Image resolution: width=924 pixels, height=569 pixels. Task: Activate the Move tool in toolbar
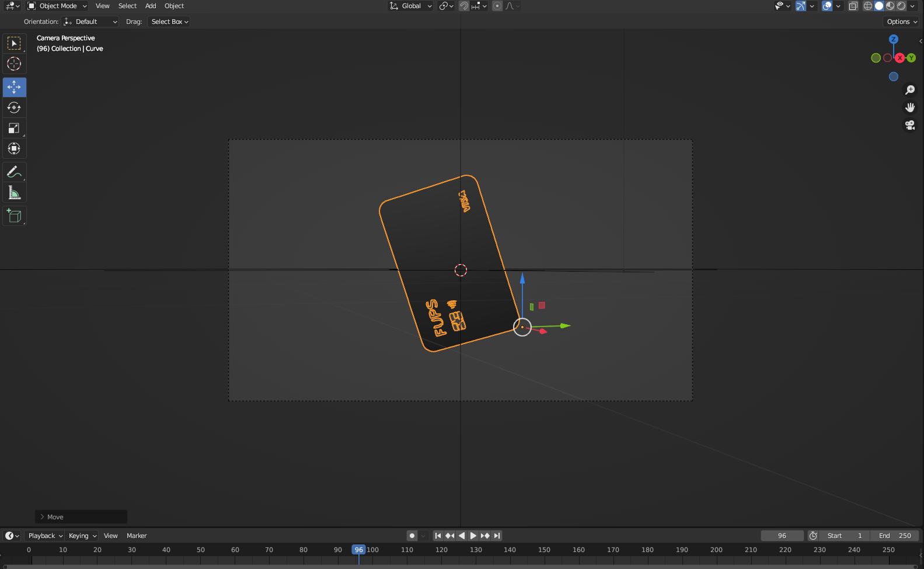[x=14, y=87]
